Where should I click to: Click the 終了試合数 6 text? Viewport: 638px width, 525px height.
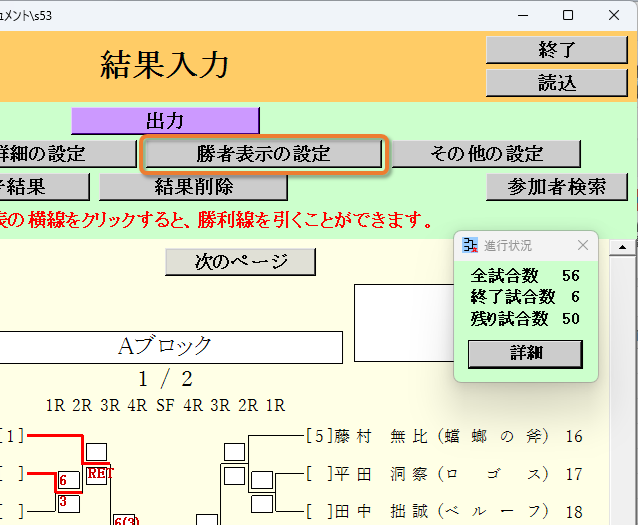(525, 297)
